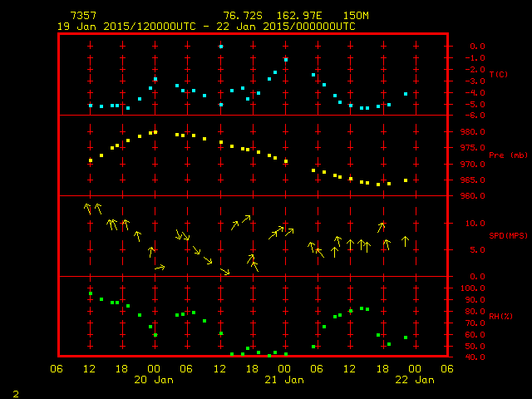Click the station ID 7357 text
This screenshot has height=399, width=532.
83,16
